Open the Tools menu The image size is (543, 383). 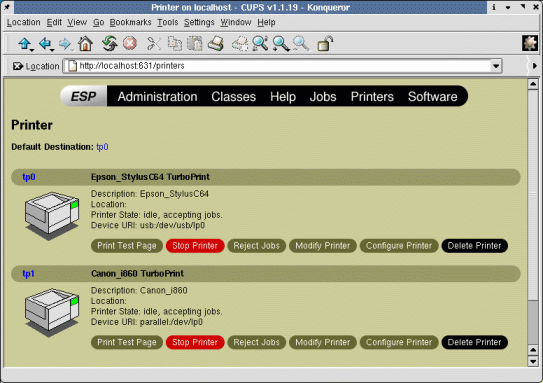[x=168, y=23]
